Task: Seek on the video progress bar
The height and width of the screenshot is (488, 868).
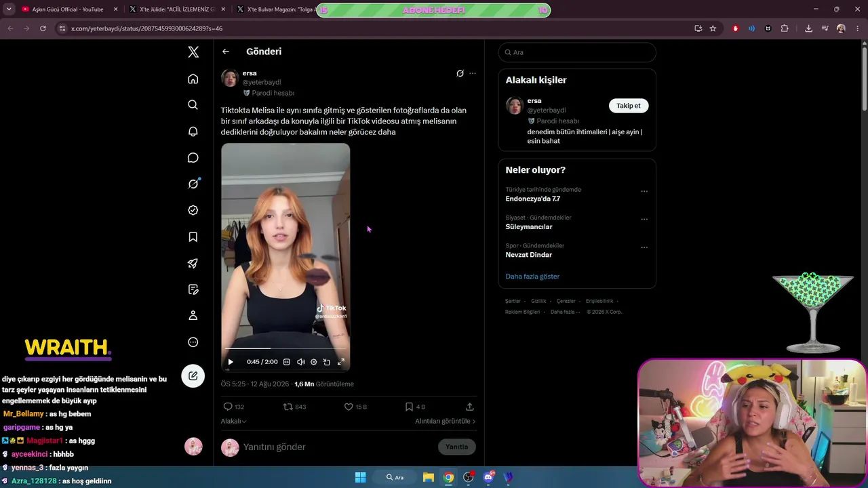Action: [x=285, y=348]
